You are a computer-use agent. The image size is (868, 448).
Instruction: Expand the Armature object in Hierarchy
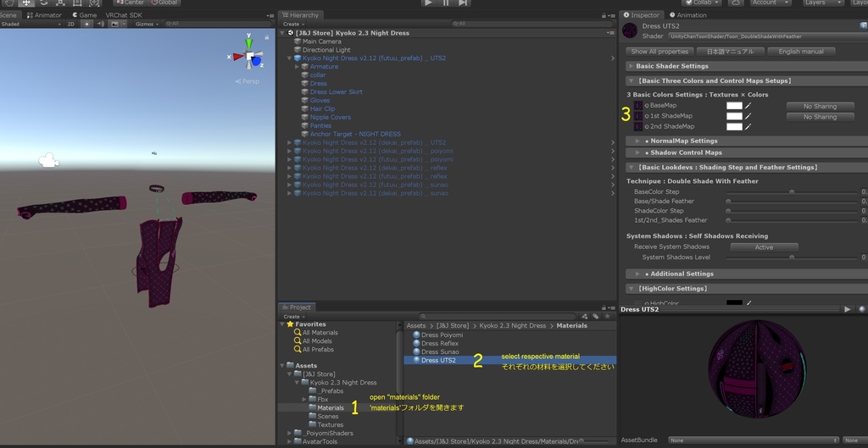[x=298, y=66]
